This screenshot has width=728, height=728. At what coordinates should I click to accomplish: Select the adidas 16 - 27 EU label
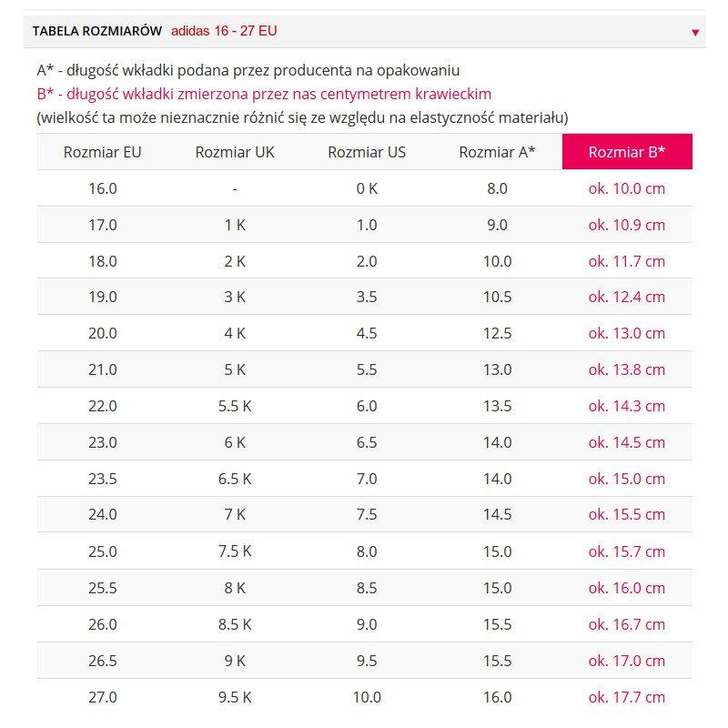coord(227,30)
